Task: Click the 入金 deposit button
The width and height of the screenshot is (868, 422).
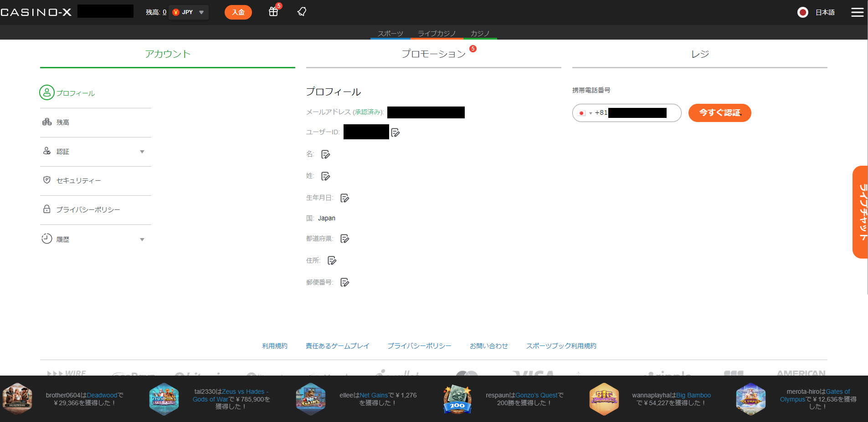Action: pos(238,12)
